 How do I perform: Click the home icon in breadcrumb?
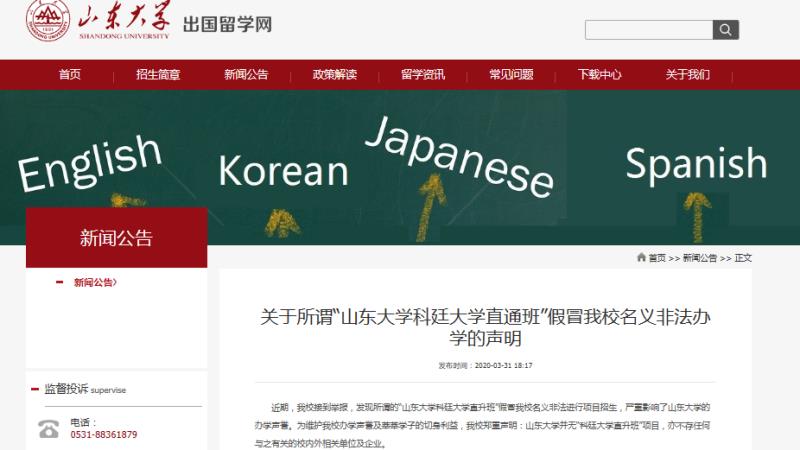click(x=641, y=258)
